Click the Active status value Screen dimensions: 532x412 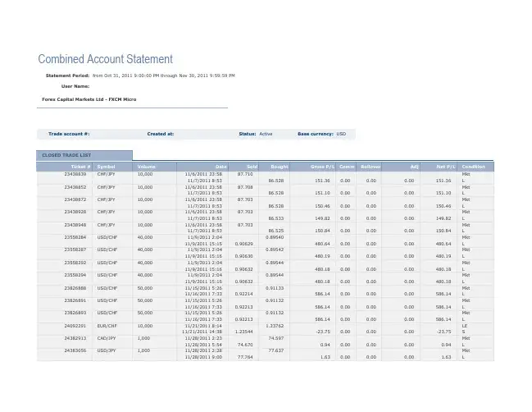[266, 133]
